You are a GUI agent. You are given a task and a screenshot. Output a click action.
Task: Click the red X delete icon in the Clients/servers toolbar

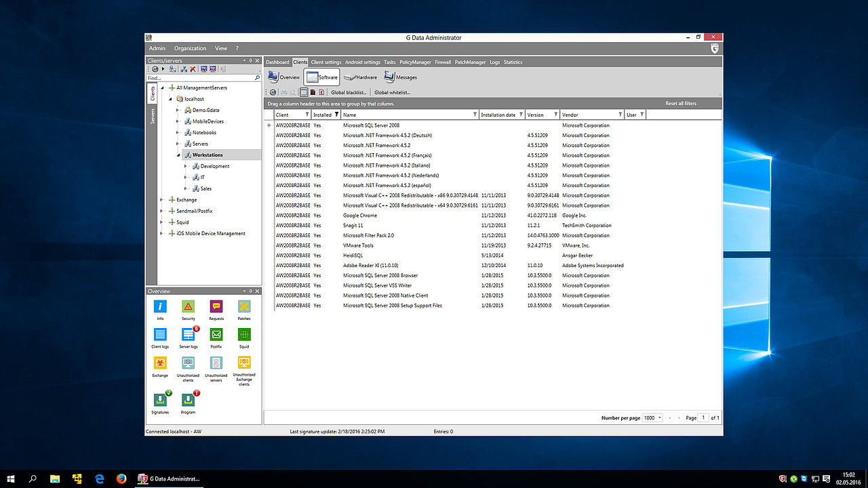click(x=193, y=69)
